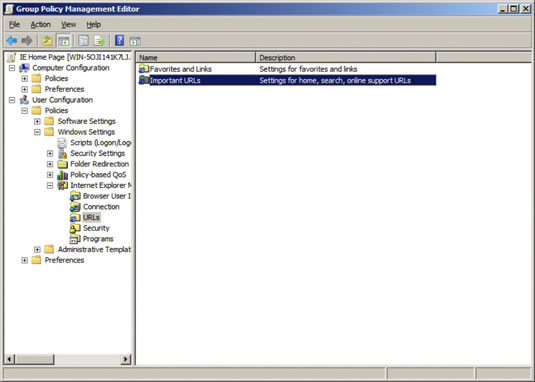
Task: Click the URLs node icon
Action: click(75, 217)
